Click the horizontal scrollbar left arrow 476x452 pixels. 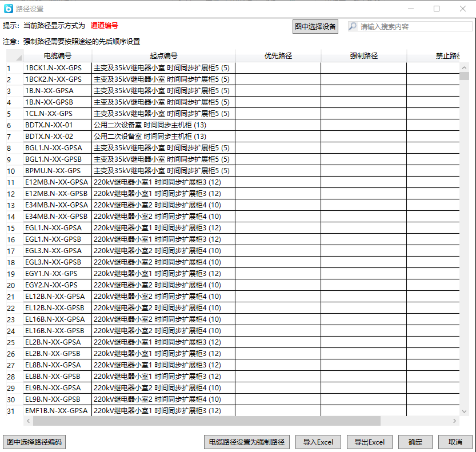[28, 421]
